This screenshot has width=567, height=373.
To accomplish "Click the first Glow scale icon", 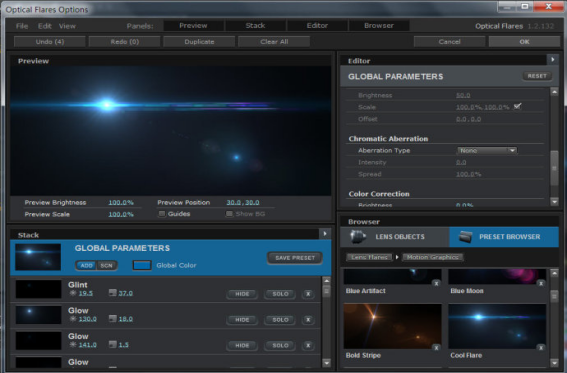I will (x=113, y=318).
